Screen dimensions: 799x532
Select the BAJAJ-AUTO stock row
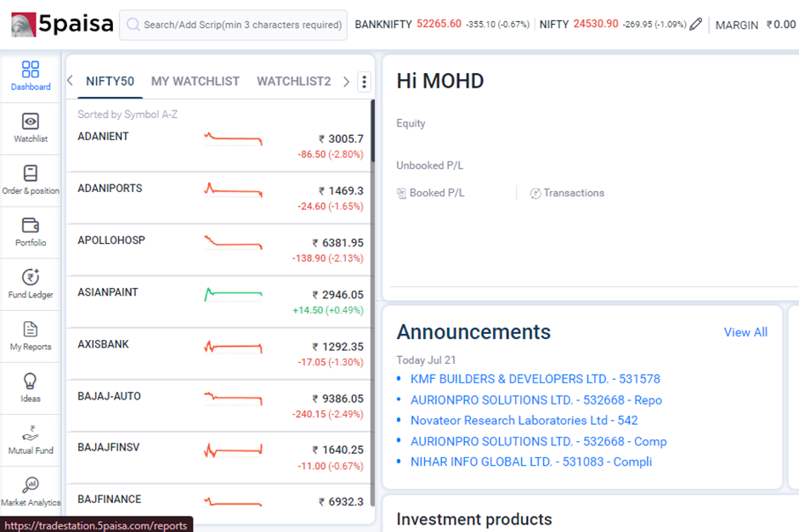(x=220, y=405)
